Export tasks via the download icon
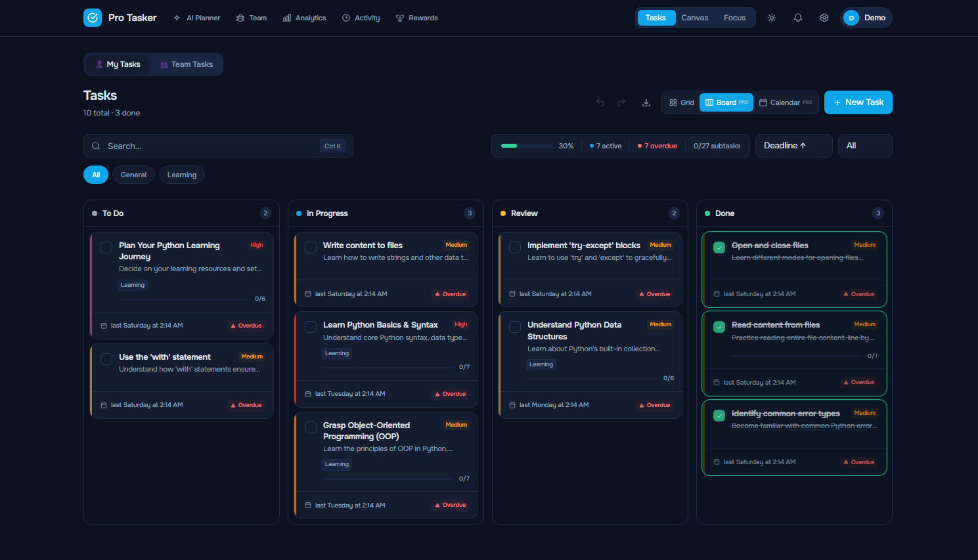The width and height of the screenshot is (978, 560). (646, 102)
